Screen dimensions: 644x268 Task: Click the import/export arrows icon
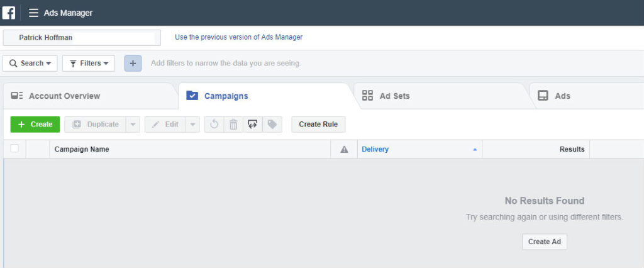pos(253,124)
